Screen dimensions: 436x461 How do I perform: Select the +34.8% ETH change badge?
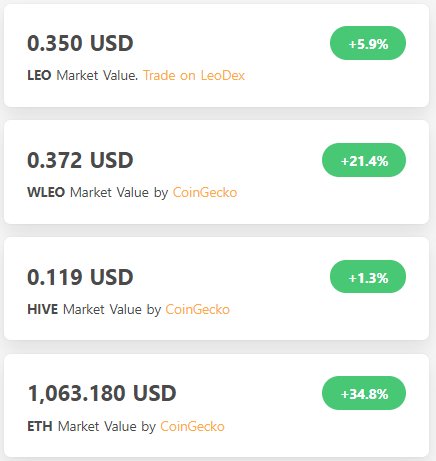coord(364,393)
